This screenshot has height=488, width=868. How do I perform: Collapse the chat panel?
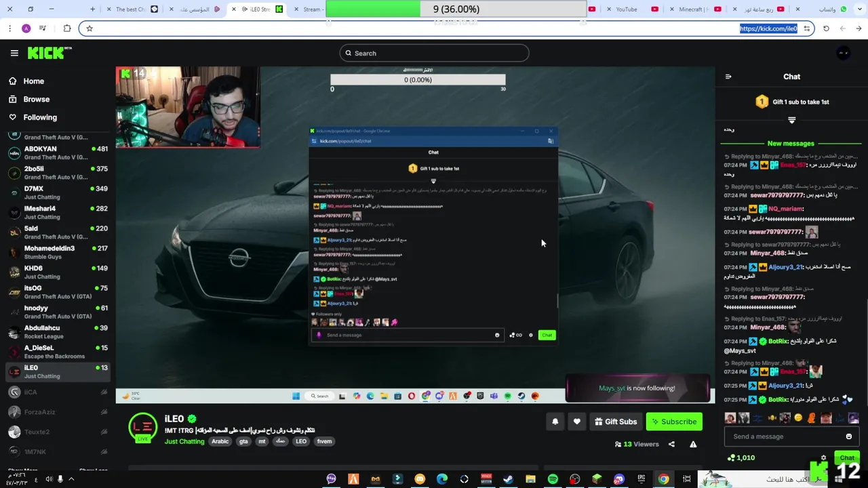[x=728, y=77]
